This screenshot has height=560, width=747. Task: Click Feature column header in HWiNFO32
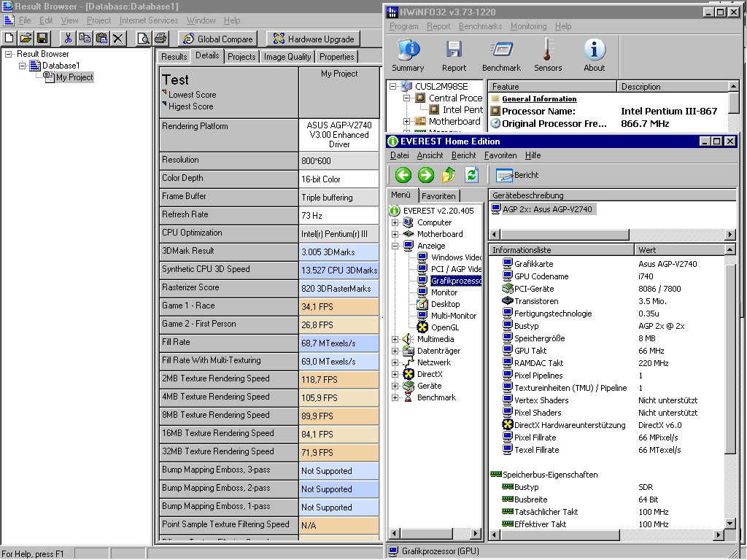point(552,87)
